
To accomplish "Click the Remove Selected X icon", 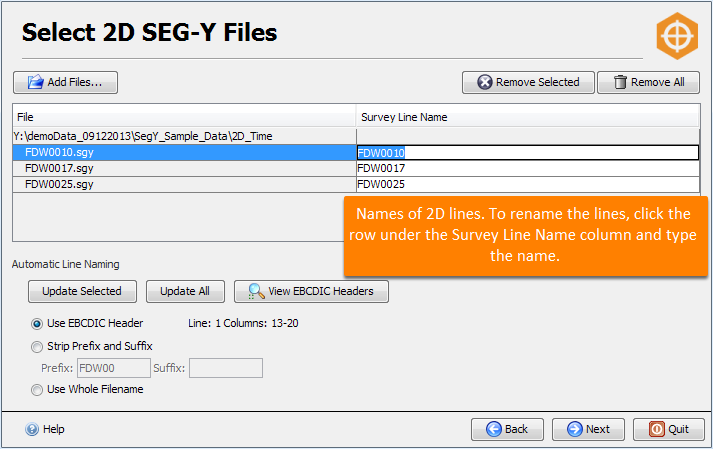I will (x=485, y=82).
